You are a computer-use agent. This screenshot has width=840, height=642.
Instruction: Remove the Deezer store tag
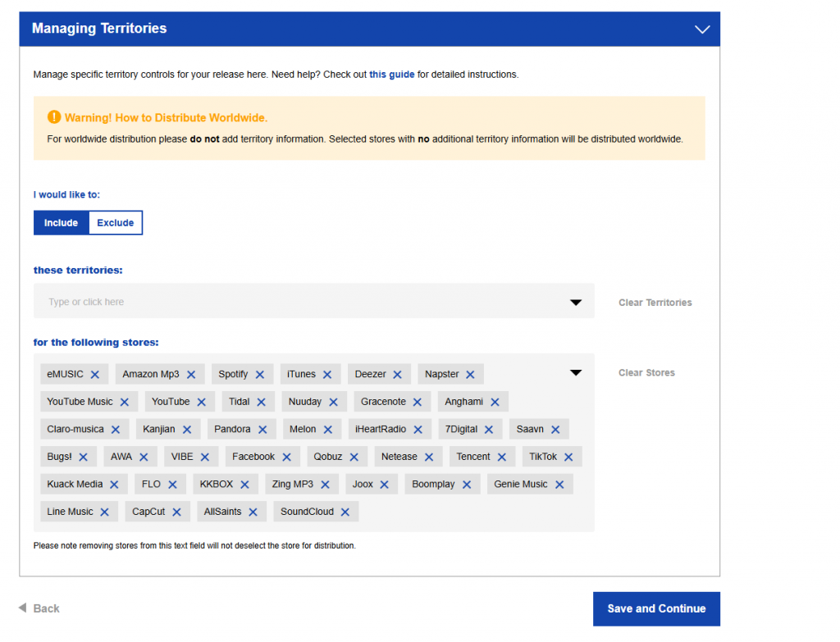coord(397,375)
